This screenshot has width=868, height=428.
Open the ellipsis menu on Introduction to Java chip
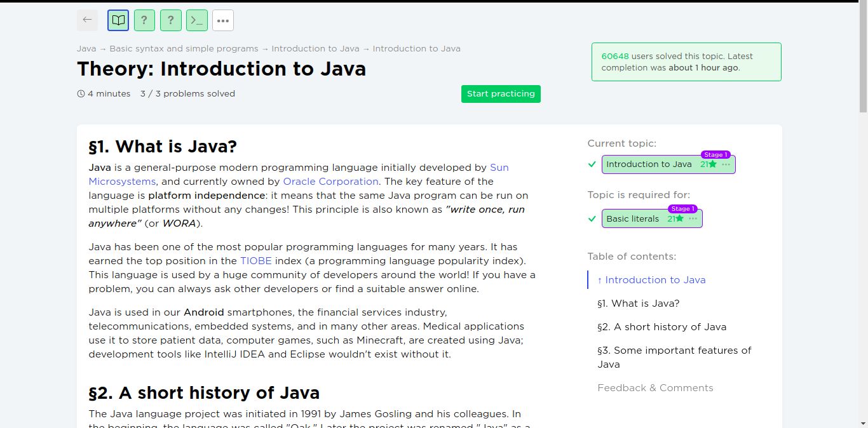point(726,164)
